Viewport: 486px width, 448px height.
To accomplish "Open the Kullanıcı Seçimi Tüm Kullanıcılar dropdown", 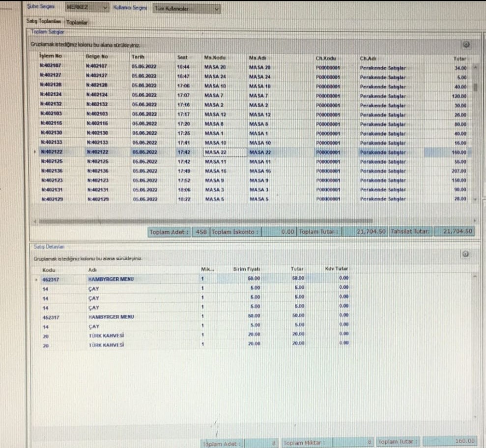I will pyautogui.click(x=187, y=9).
